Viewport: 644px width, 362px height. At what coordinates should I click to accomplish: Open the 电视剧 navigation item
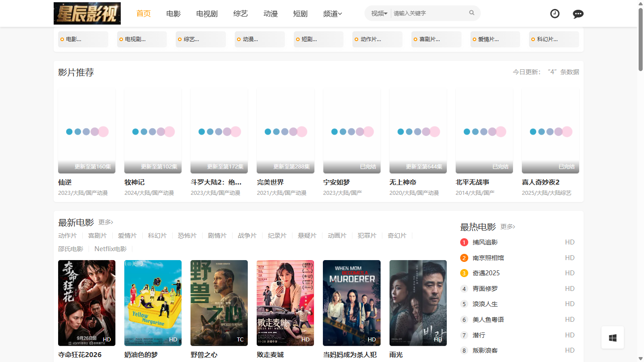point(207,13)
